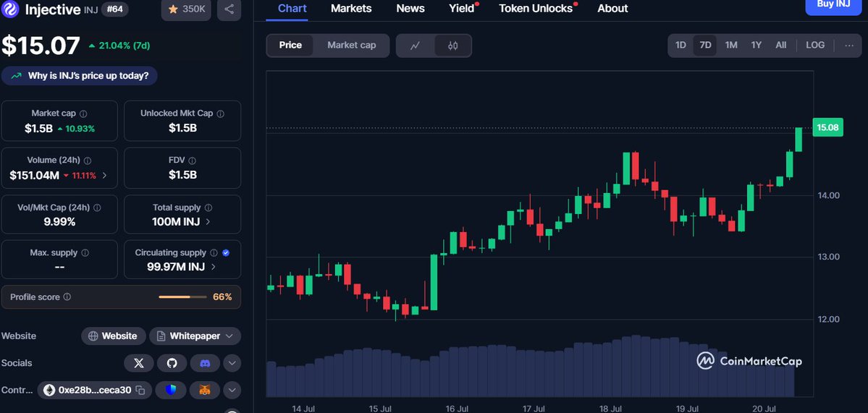Show Max. supply info icon
This screenshot has height=413, width=868.
point(85,252)
